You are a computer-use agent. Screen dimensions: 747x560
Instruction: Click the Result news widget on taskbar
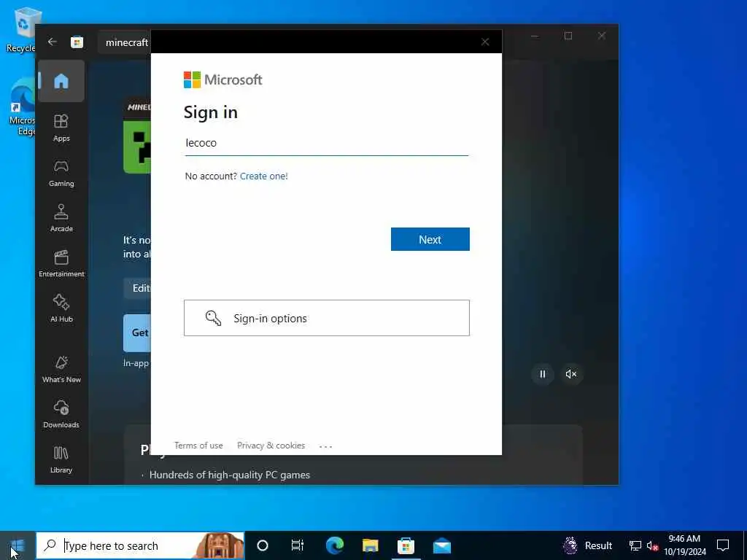588,545
